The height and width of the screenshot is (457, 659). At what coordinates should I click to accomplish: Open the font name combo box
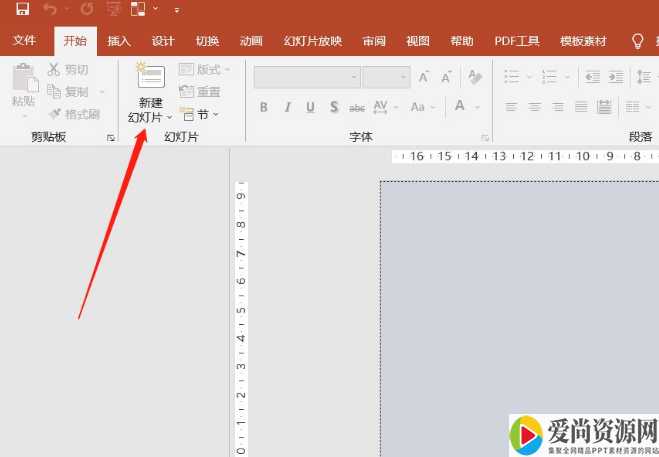point(307,77)
